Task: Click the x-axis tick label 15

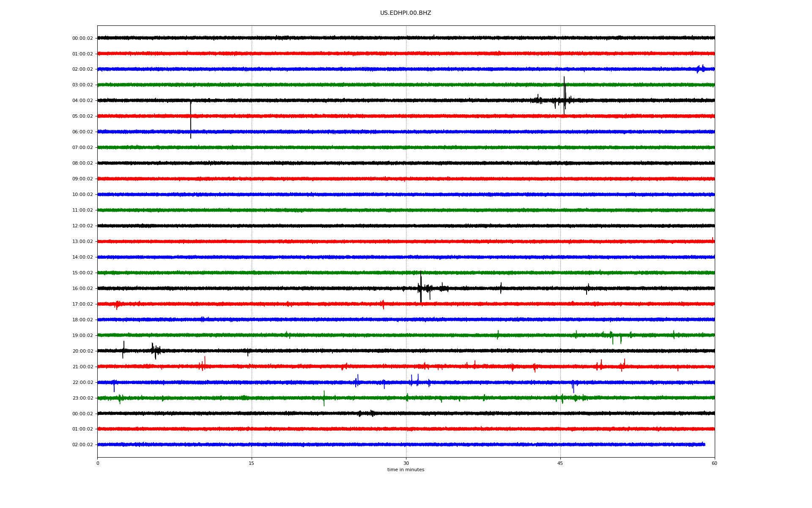Action: tap(252, 464)
